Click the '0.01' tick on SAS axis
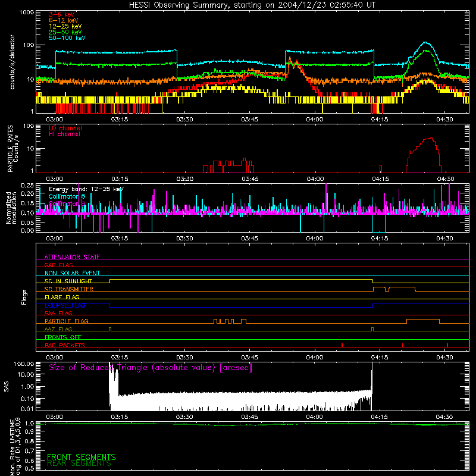The image size is (476, 476). (27, 409)
